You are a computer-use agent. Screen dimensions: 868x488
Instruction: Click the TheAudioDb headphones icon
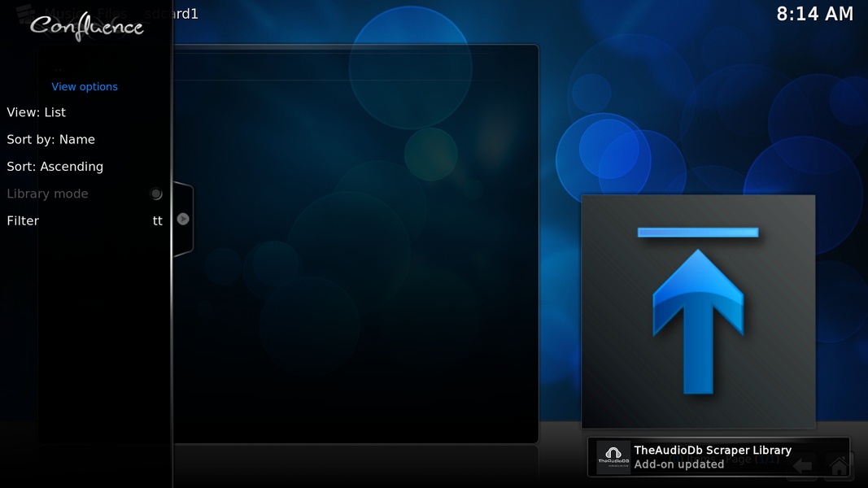[x=613, y=457]
